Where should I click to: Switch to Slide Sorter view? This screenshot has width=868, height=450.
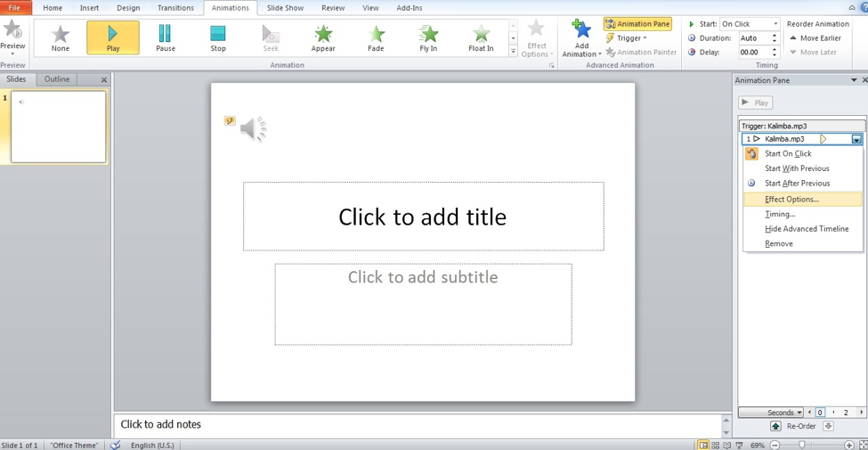coord(716,445)
